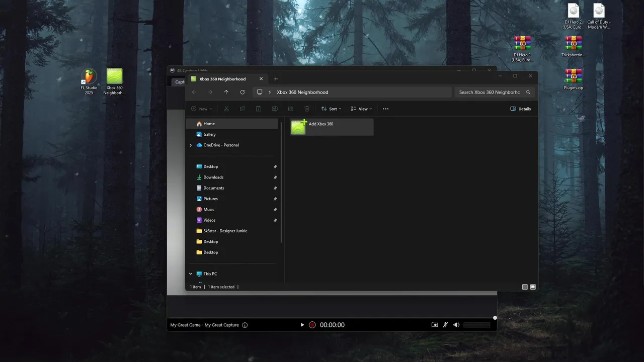Switch to details list view layout
This screenshot has height=362, width=644.
pos(525,287)
